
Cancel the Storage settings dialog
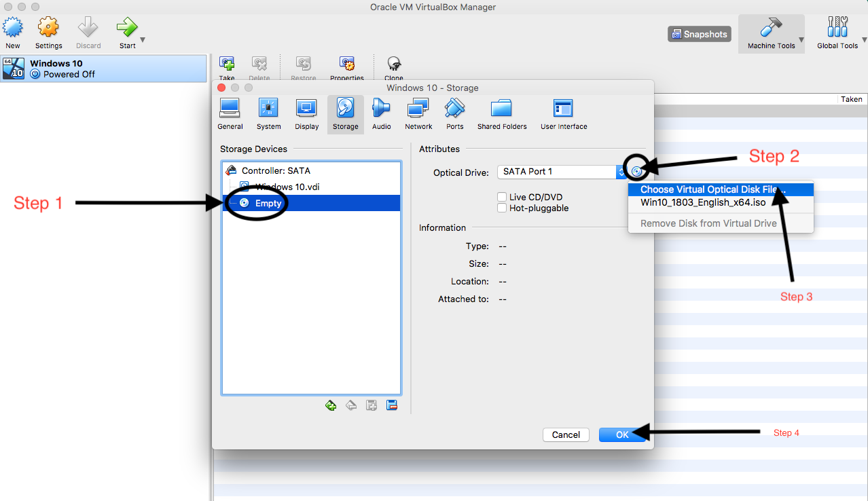[x=566, y=435]
